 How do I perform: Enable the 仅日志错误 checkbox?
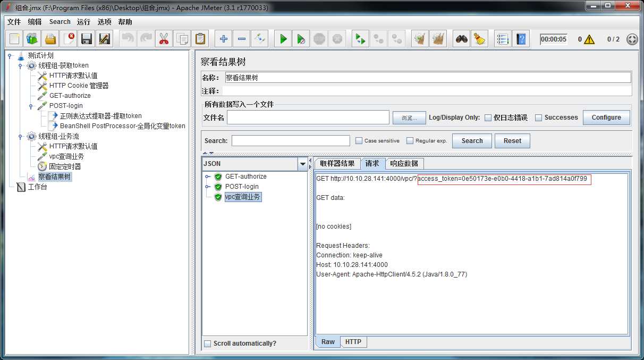tap(488, 118)
